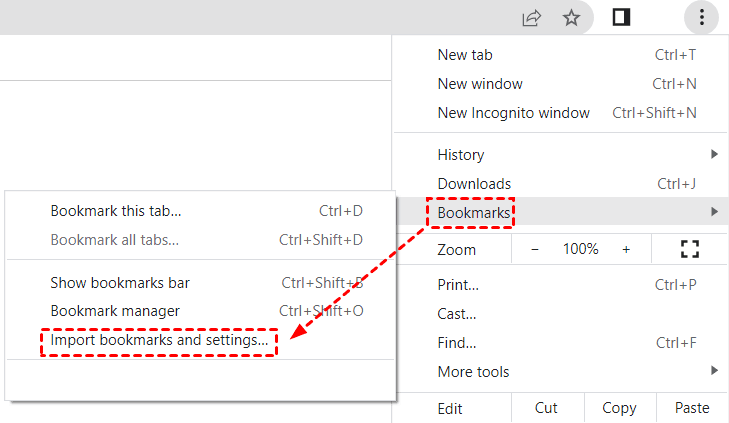Open a New tab

(x=561, y=55)
